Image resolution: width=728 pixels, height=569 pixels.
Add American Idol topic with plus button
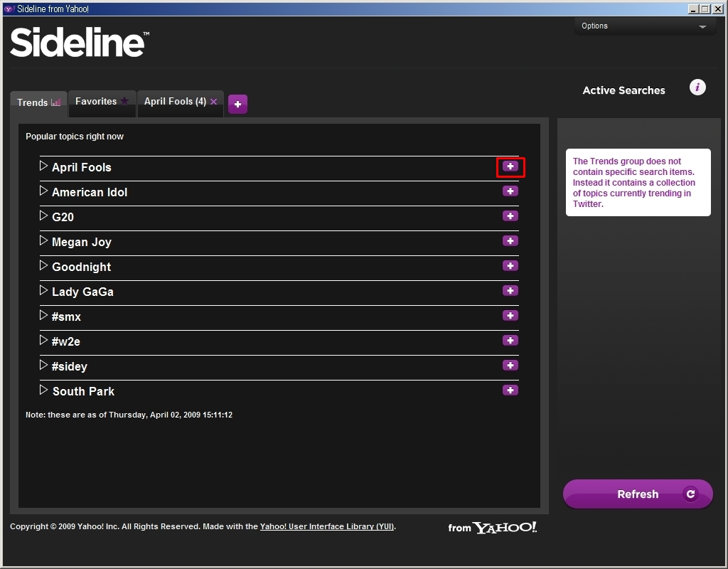point(510,191)
